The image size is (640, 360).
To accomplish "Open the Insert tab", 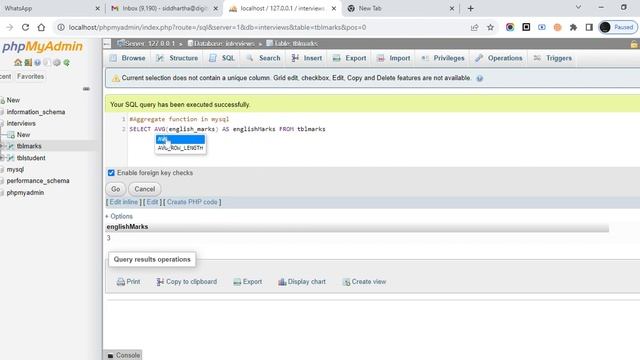I will pyautogui.click(x=307, y=58).
